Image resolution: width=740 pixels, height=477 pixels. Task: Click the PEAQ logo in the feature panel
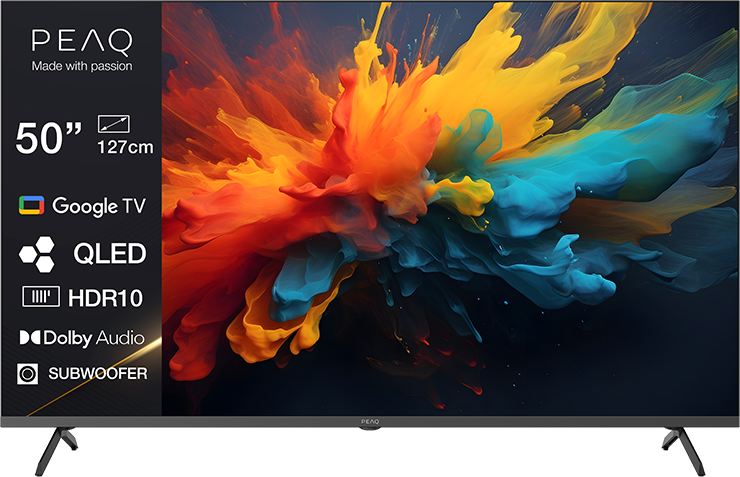tap(82, 42)
